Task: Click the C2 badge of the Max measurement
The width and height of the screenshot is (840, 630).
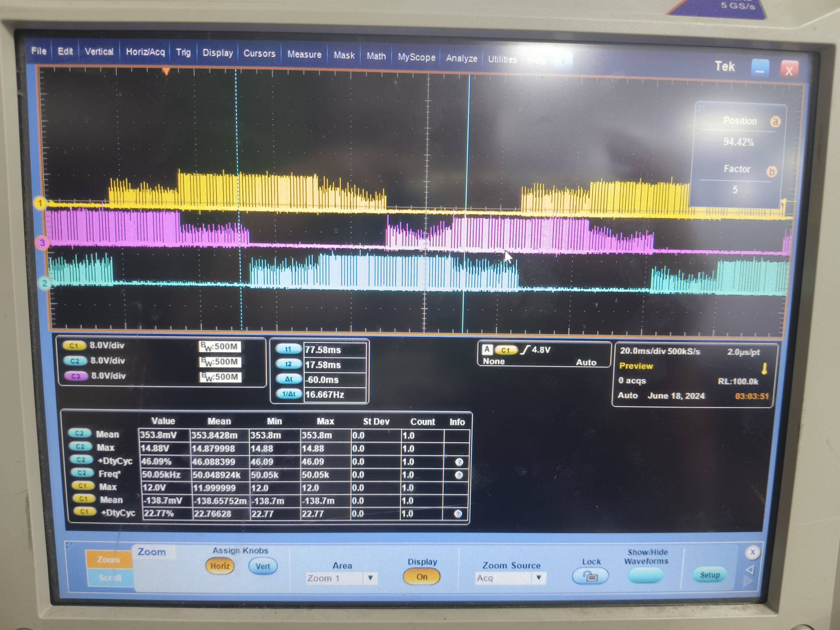Action: point(80,446)
